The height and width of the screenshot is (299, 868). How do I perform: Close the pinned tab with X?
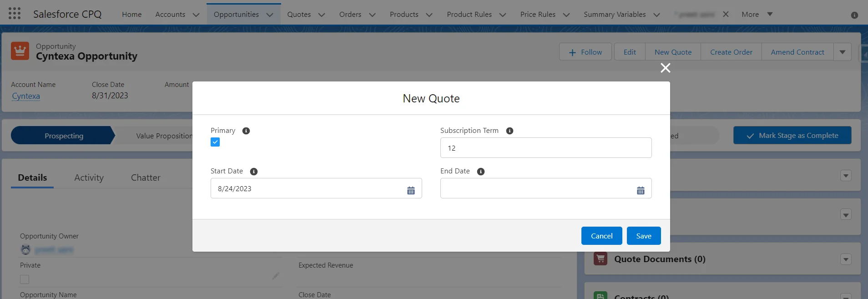[x=726, y=14]
